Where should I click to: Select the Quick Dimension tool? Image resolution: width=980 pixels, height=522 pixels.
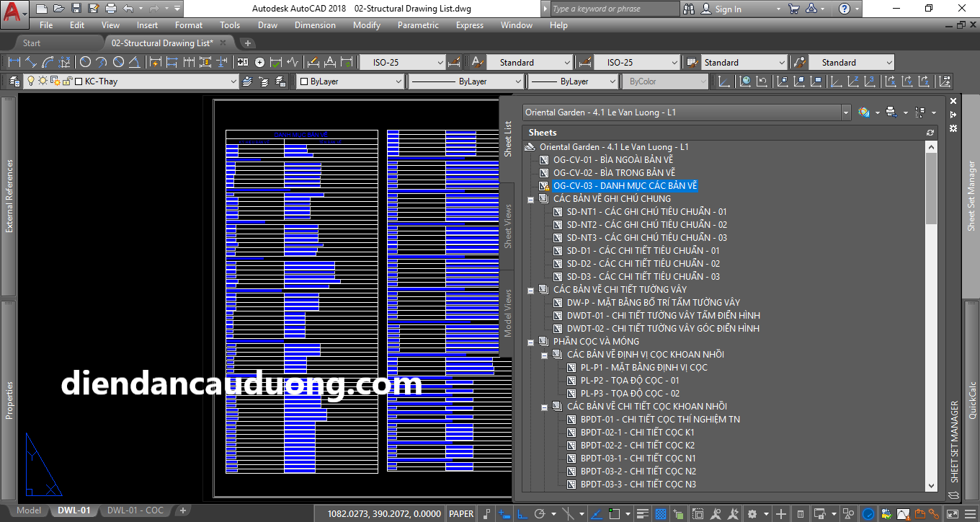(154, 62)
